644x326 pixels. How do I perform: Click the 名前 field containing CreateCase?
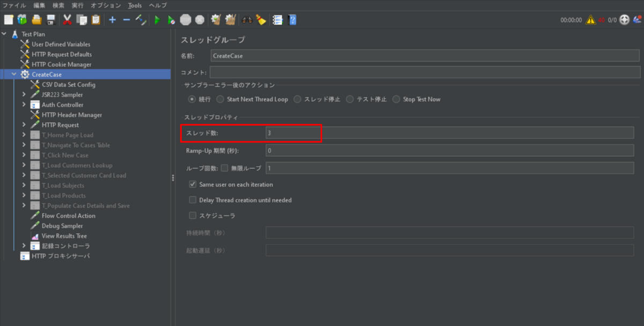tap(425, 56)
